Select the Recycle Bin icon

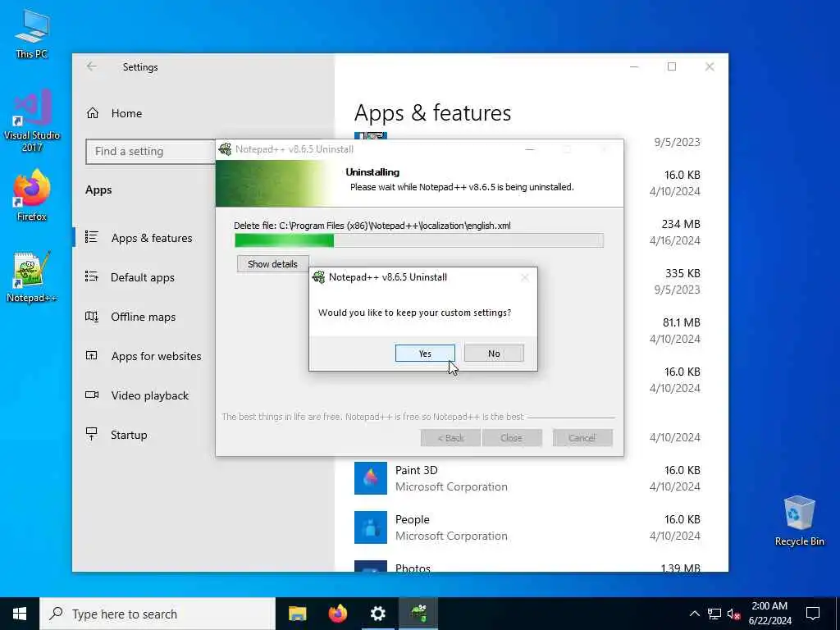799,521
